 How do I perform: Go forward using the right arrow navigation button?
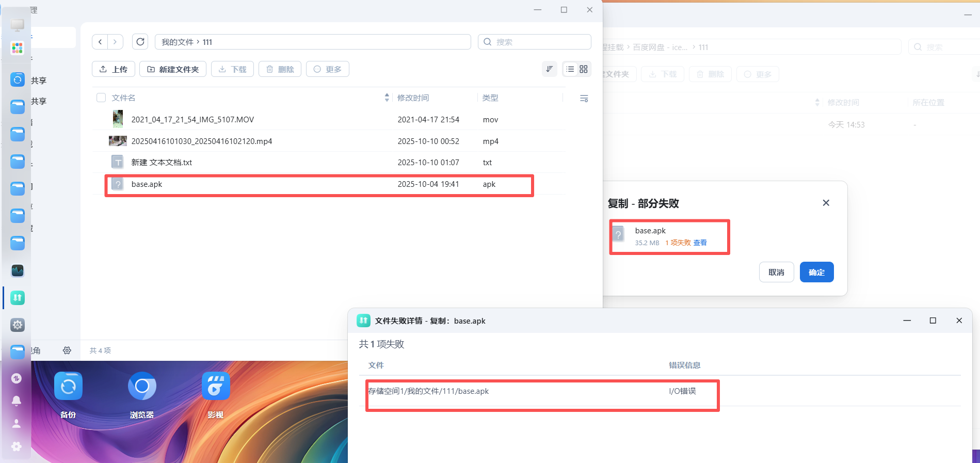115,42
